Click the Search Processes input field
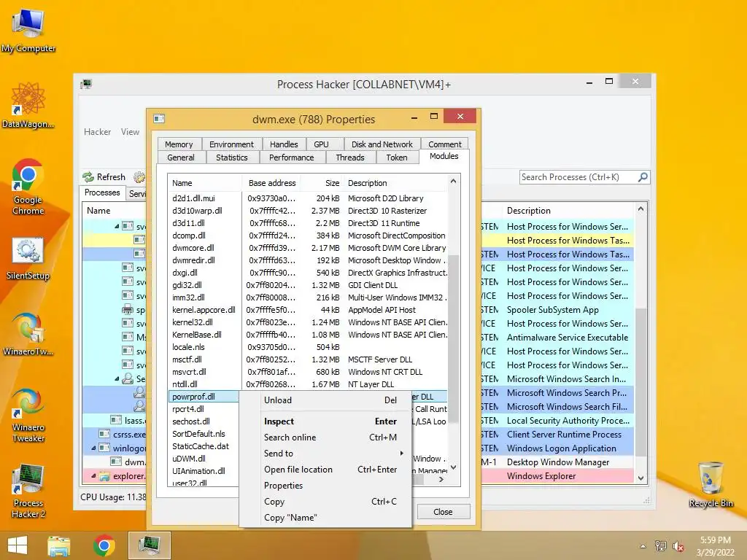747x560 pixels. coord(578,177)
